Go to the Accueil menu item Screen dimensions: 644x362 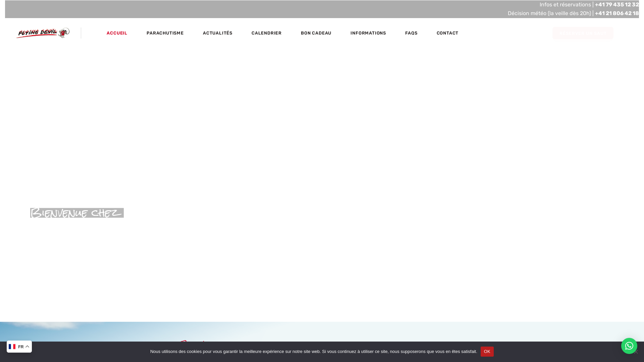click(117, 33)
